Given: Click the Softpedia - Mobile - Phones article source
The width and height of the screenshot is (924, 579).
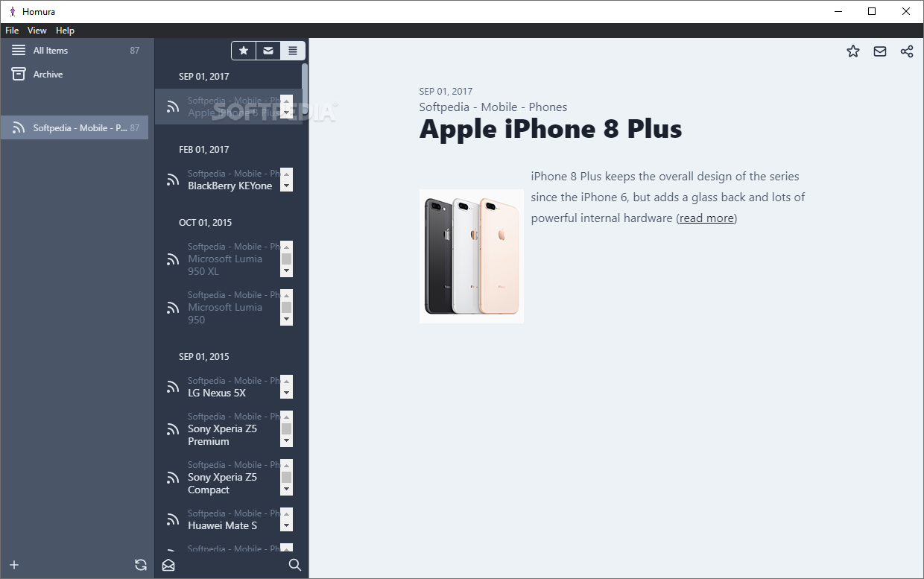Looking at the screenshot, I should pos(493,107).
